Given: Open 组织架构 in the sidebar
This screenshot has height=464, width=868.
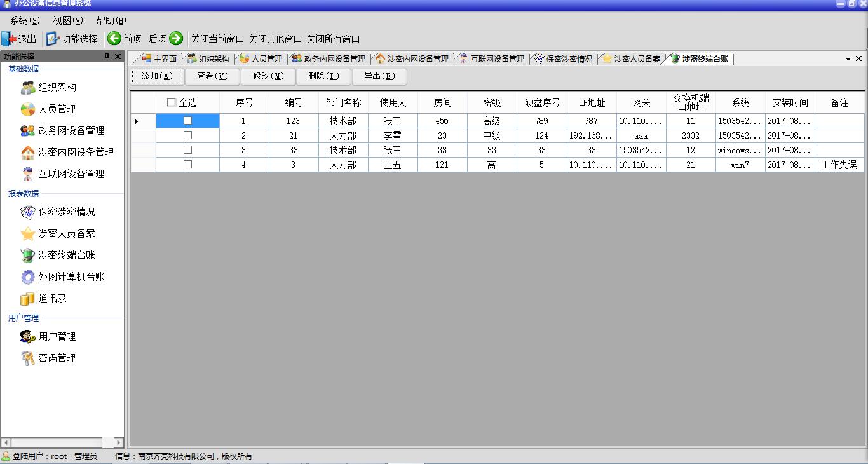Looking at the screenshot, I should pyautogui.click(x=57, y=88).
